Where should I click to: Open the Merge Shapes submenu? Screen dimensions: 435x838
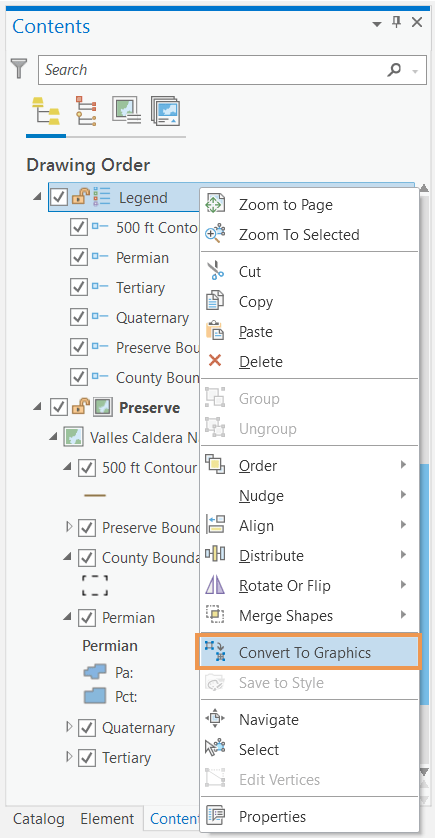click(x=309, y=615)
